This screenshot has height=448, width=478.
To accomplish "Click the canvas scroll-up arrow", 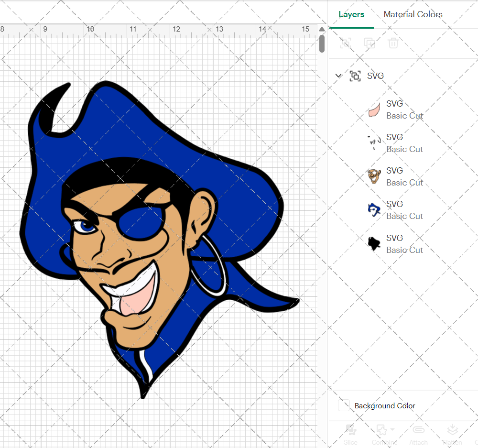I will pyautogui.click(x=322, y=29).
